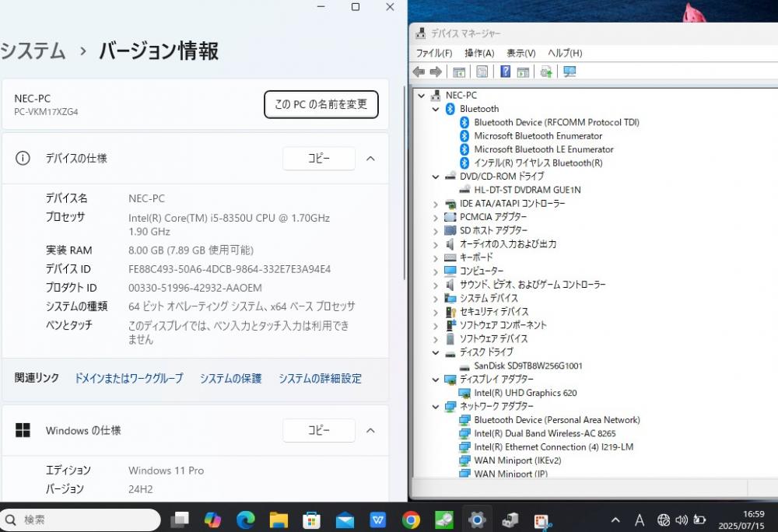Toggle the action pane toolbar icon
The image size is (778, 532).
(523, 72)
